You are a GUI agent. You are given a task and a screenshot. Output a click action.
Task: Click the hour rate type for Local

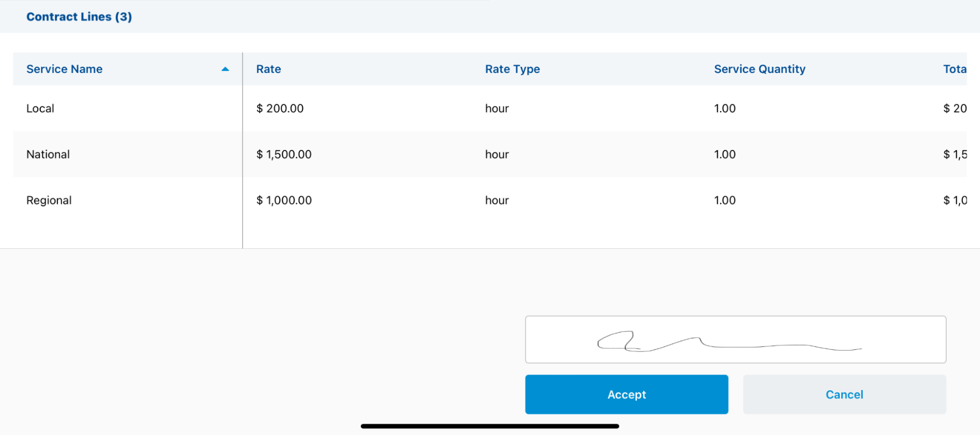pos(497,108)
